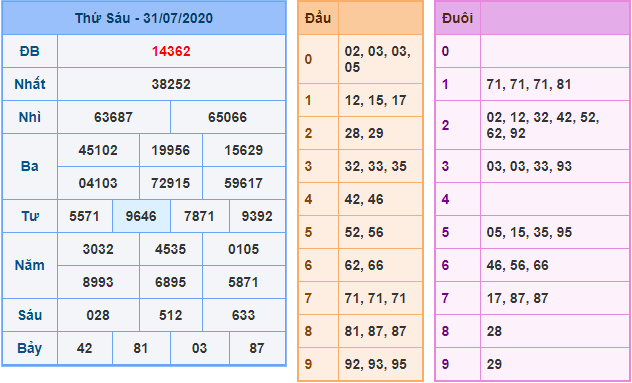Select Ba prize number 15629
Image resolution: width=632 pixels, height=383 pixels.
(243, 150)
